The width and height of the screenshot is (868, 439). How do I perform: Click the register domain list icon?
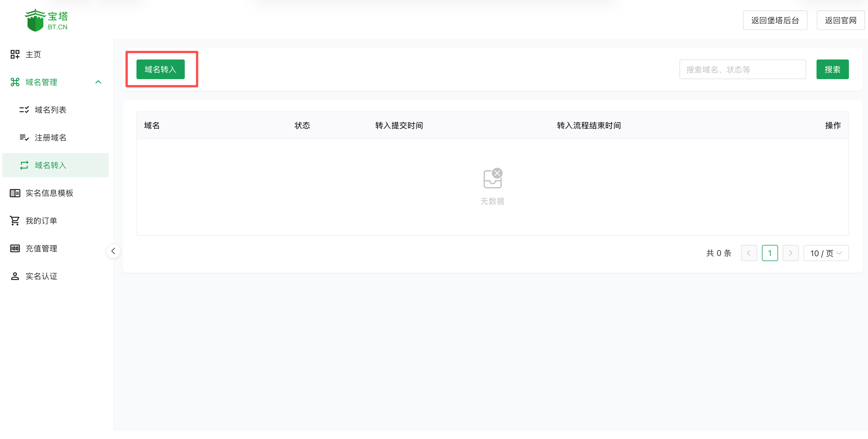[24, 137]
